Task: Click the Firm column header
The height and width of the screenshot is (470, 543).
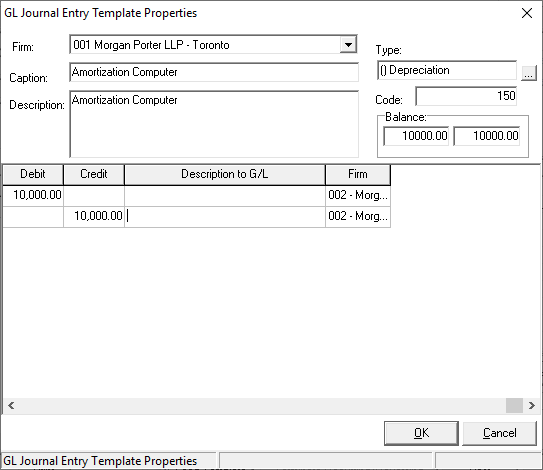Action: pyautogui.click(x=358, y=174)
